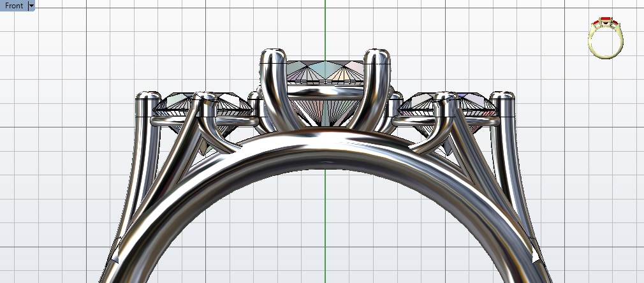
Task: Click the Front viewport title label
Action: (13, 6)
